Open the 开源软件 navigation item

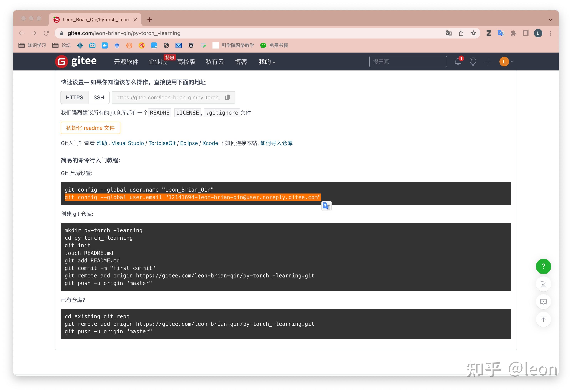point(126,62)
